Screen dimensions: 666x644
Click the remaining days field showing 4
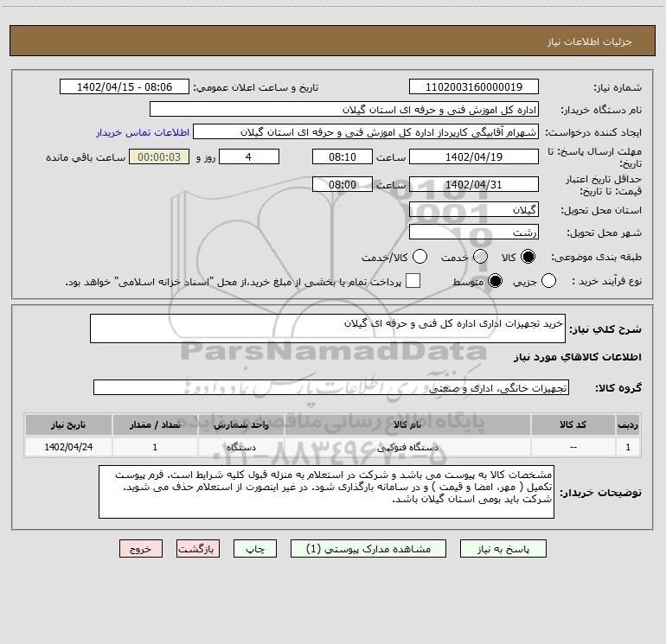[x=249, y=157]
